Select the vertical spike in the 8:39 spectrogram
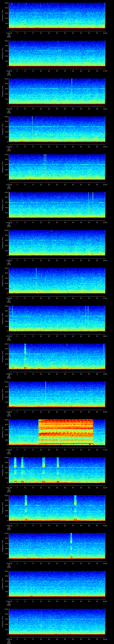 (x=46, y=392)
